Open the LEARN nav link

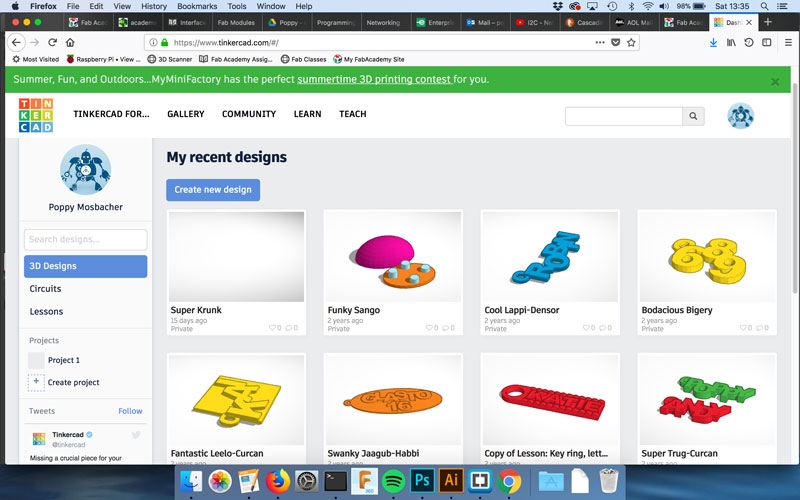[308, 114]
